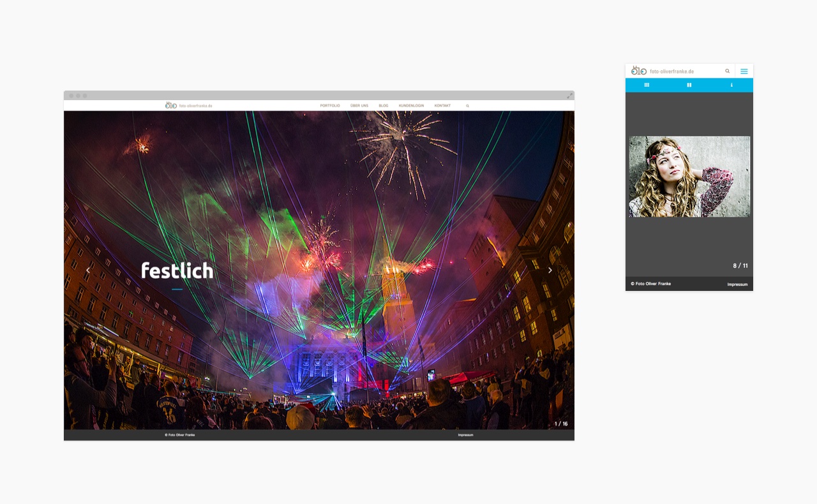Show the previous slide with left arrow
The image size is (817, 504).
(x=88, y=271)
